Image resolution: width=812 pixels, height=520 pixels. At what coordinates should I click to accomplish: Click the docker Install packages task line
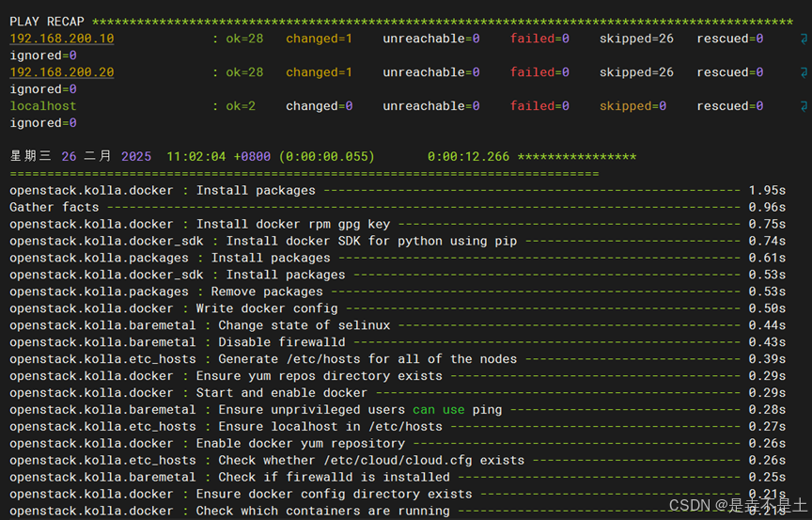(398, 190)
